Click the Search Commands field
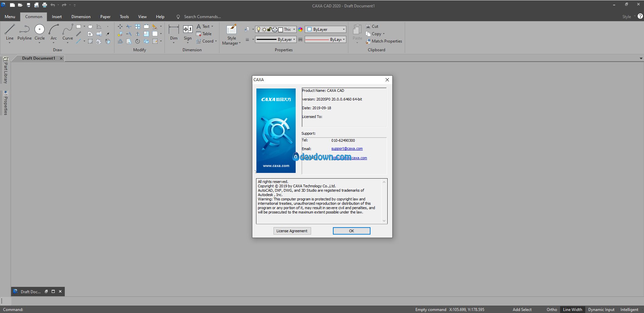 202,16
